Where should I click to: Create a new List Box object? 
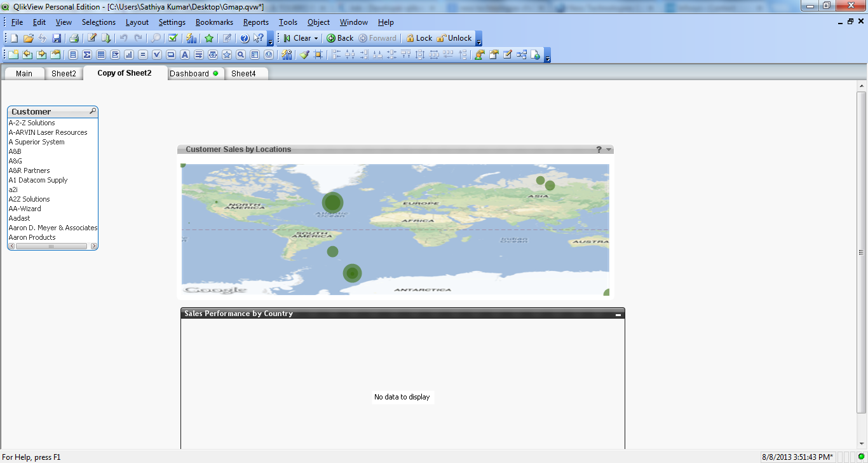click(x=73, y=55)
